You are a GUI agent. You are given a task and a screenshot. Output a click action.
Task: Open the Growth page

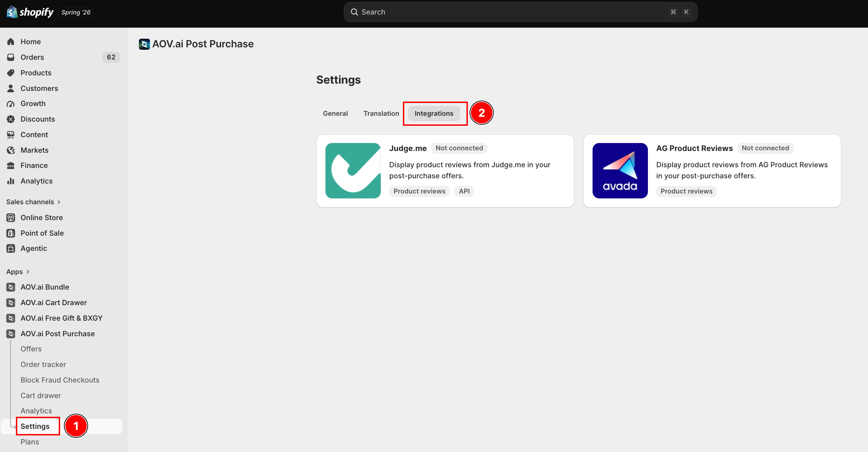coord(33,104)
